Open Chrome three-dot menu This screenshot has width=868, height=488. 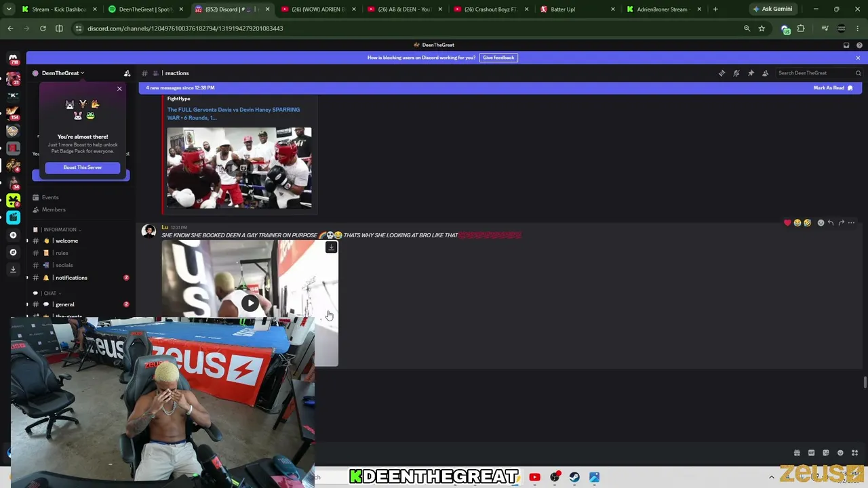tap(859, 28)
